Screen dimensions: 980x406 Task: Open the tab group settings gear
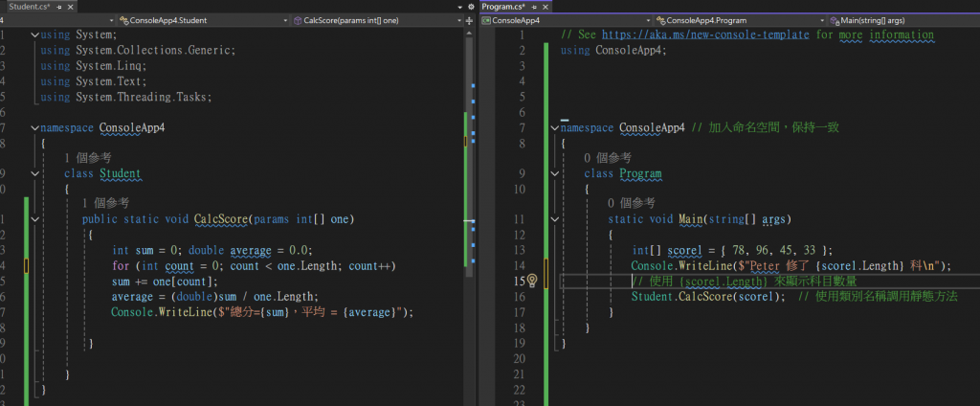point(471,6)
